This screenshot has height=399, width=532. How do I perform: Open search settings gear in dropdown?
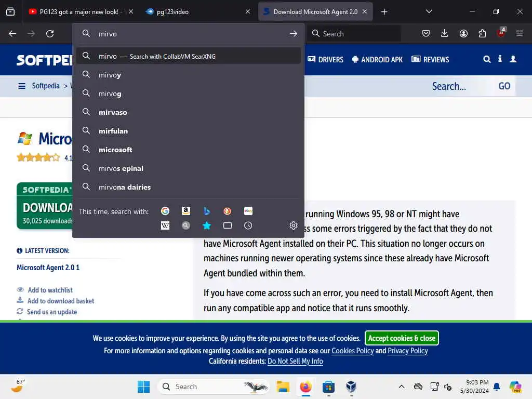[294, 225]
